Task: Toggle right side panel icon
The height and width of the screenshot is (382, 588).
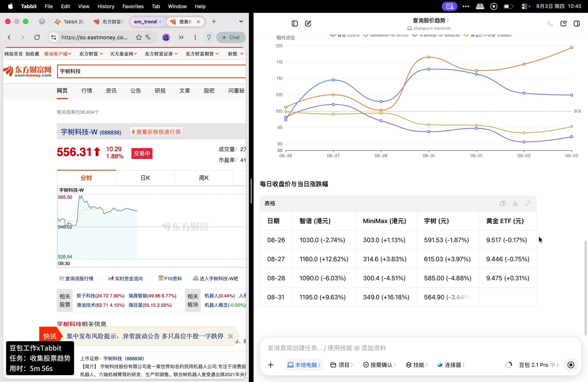Action: [x=577, y=24]
